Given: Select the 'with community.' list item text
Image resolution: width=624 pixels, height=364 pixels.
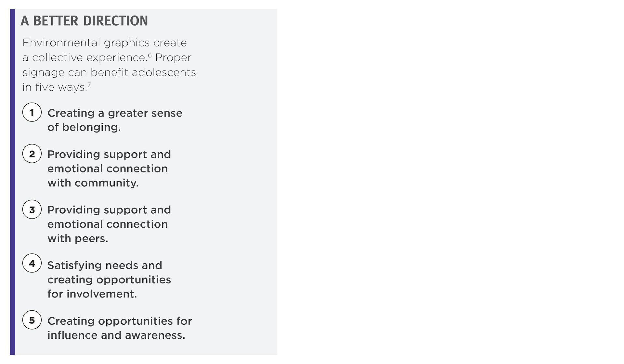Looking at the screenshot, I should [93, 183].
